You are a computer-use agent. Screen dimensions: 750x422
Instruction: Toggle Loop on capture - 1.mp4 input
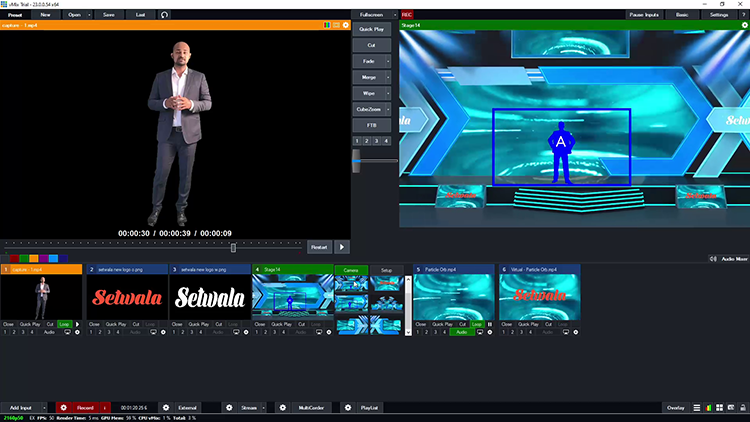pos(65,324)
